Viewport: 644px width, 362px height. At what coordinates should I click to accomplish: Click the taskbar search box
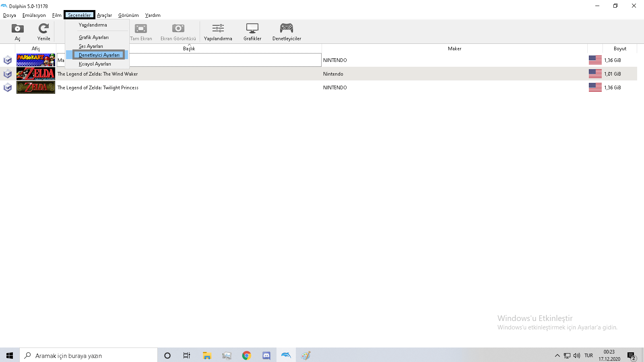tap(89, 355)
